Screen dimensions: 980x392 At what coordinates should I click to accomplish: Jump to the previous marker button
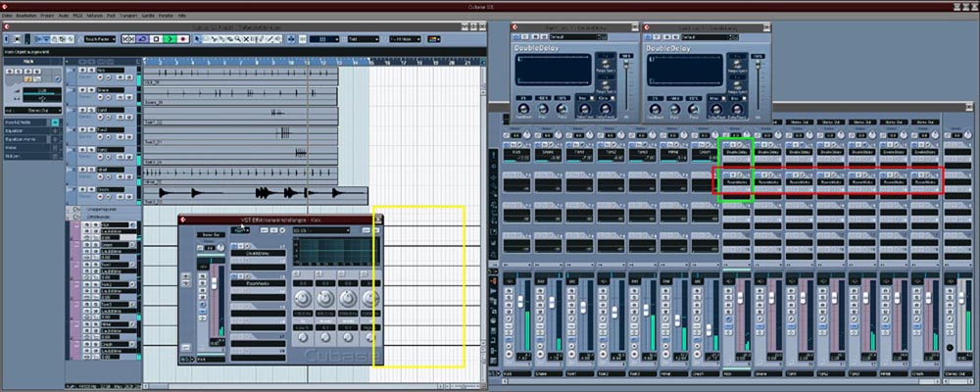click(x=125, y=39)
